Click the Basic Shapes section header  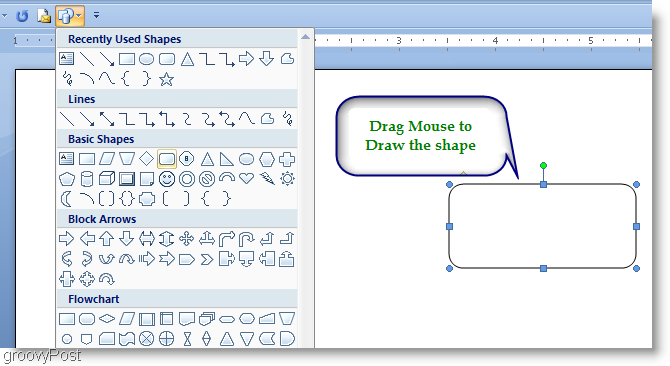177,139
